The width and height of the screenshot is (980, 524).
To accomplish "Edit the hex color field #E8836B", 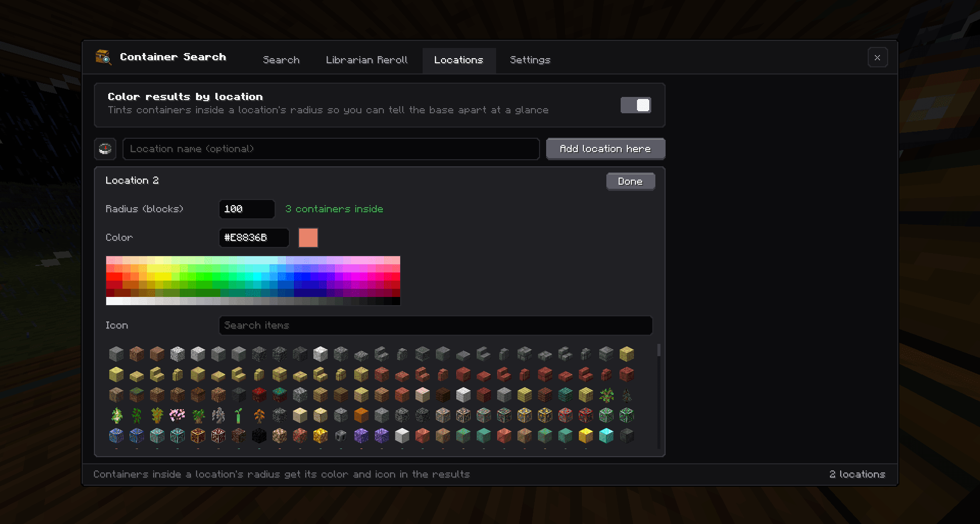I will tap(254, 238).
